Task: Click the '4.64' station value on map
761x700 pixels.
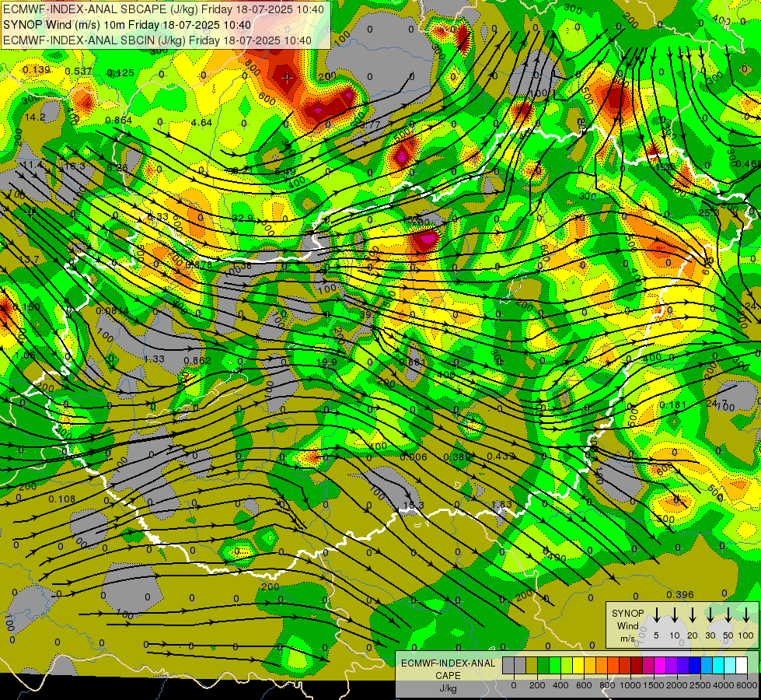Action: tap(201, 122)
